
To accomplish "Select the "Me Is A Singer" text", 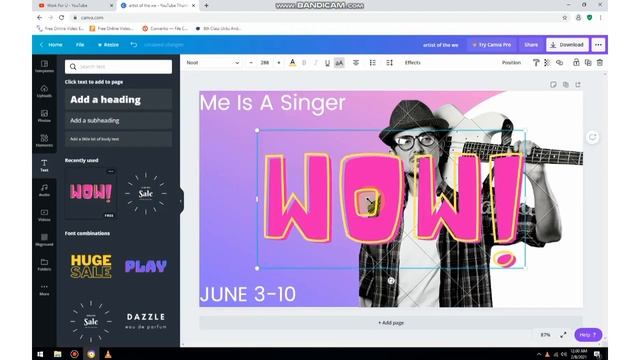I will (273, 102).
